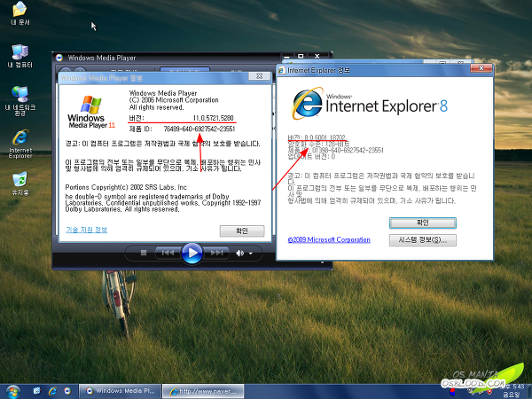532x399 pixels.
Task: Open the 기술 지원 정보 link
Action: pyautogui.click(x=87, y=230)
